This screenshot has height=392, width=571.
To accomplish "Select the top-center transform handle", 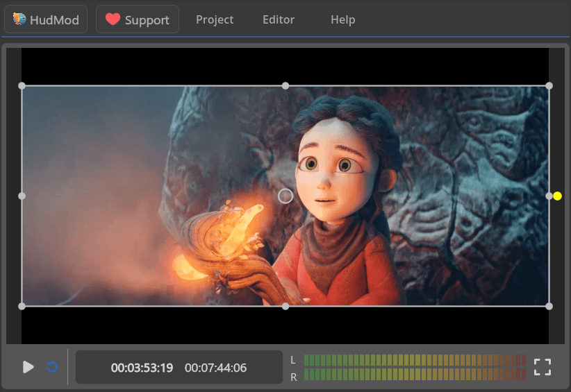I will point(285,86).
